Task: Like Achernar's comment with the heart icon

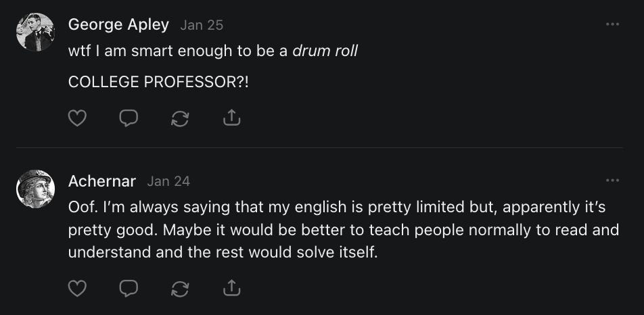Action: (x=78, y=289)
